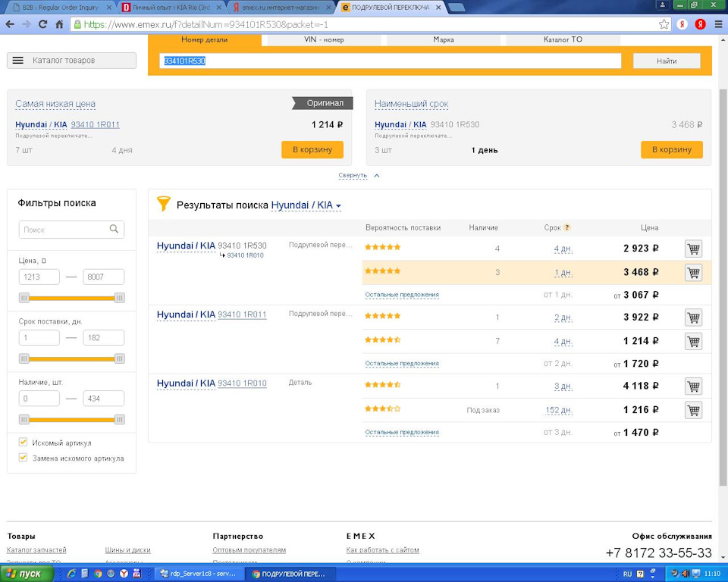Open the Как работать с сайтом link
The width and height of the screenshot is (728, 582).
point(382,550)
